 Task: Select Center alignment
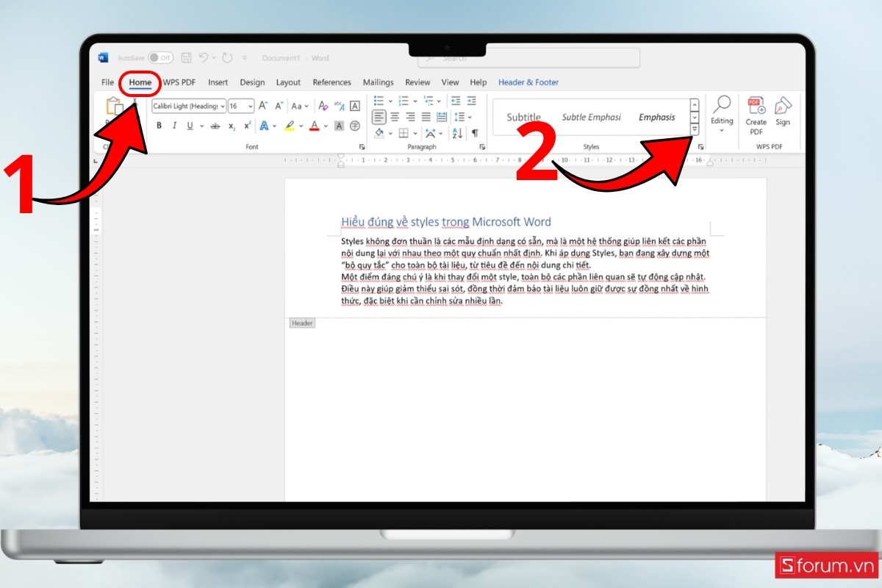395,117
